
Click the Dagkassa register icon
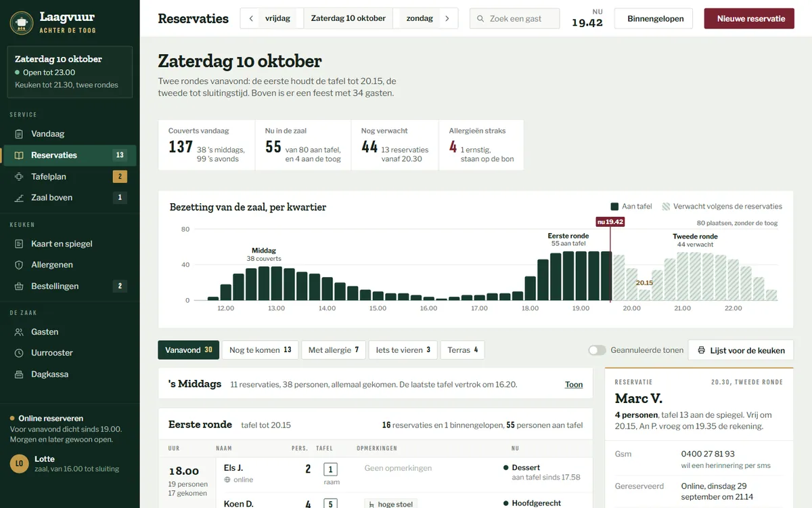click(19, 375)
